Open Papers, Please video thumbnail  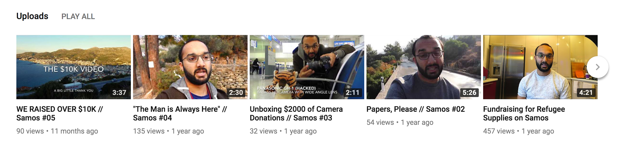point(424,67)
